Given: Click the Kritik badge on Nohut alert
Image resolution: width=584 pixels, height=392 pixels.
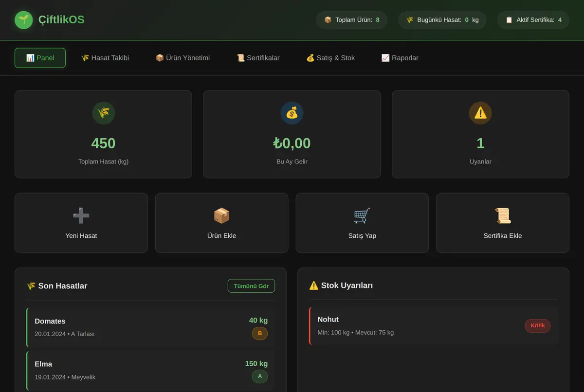Looking at the screenshot, I should click(538, 326).
